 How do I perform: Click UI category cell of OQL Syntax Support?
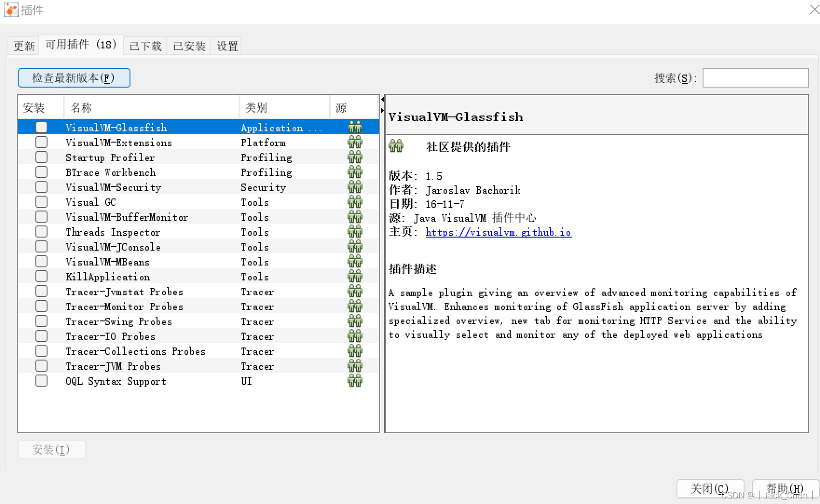pyautogui.click(x=246, y=381)
